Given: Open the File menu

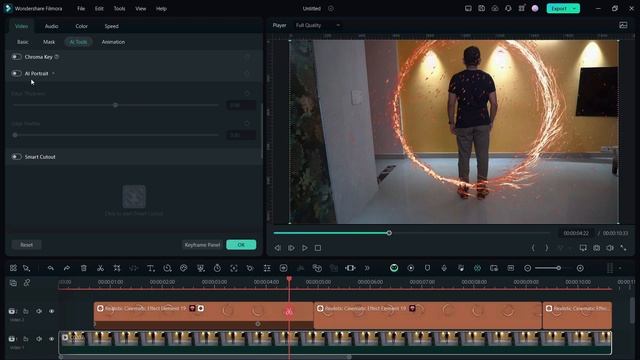Looking at the screenshot, I should click(81, 9).
